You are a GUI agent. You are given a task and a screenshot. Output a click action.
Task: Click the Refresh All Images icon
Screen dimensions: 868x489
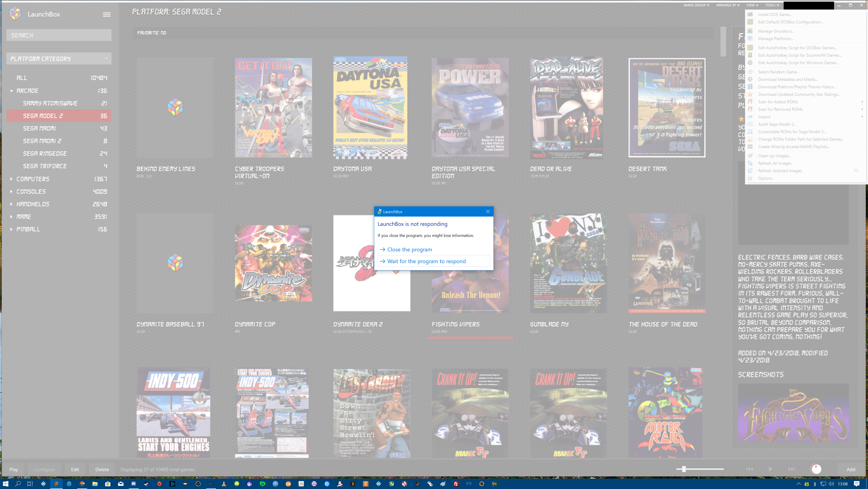click(x=750, y=163)
